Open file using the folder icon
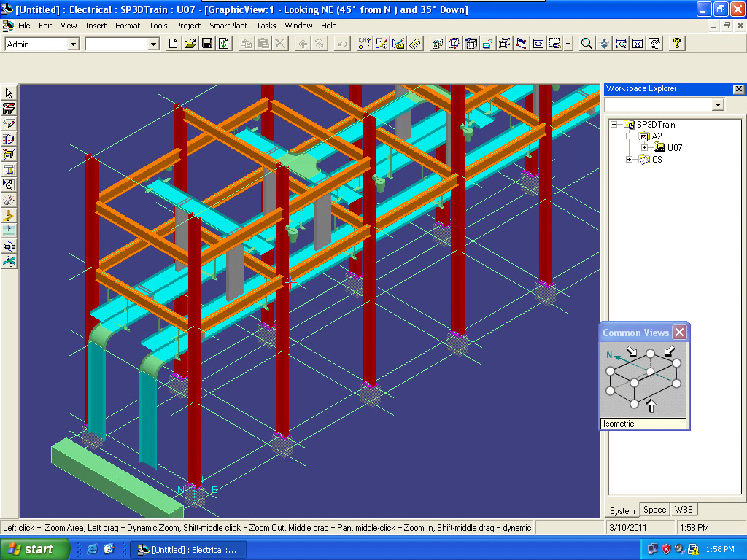 [x=190, y=44]
